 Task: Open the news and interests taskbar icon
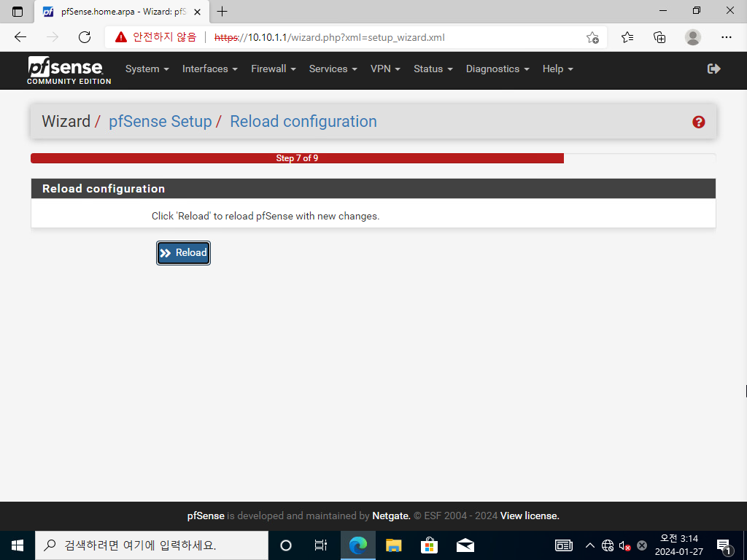click(564, 545)
